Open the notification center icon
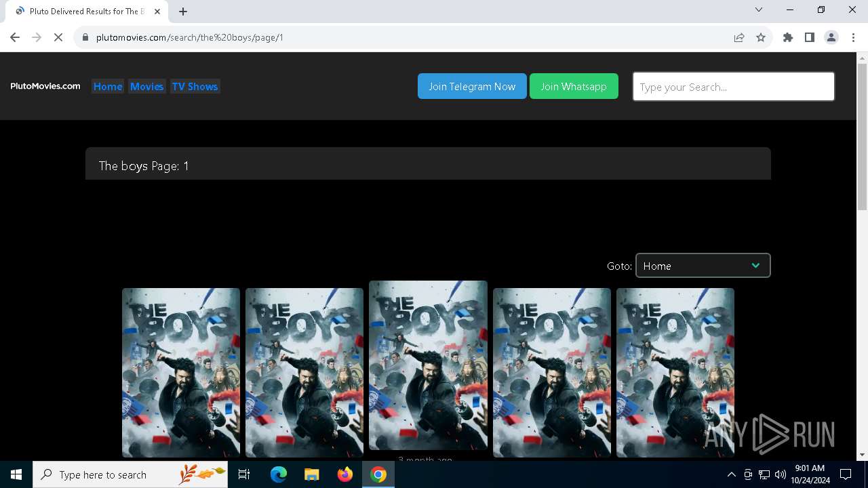This screenshot has height=488, width=868. pos(846,474)
